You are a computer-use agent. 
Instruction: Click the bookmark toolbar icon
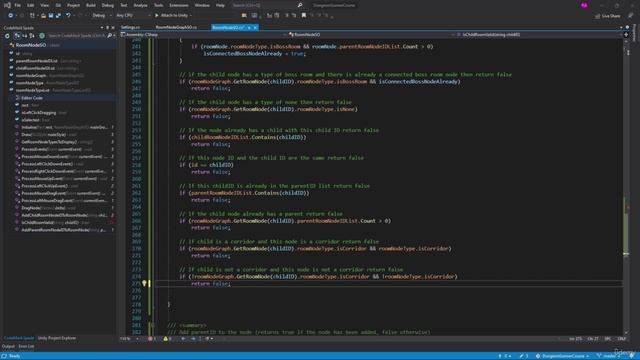pyautogui.click(x=304, y=16)
